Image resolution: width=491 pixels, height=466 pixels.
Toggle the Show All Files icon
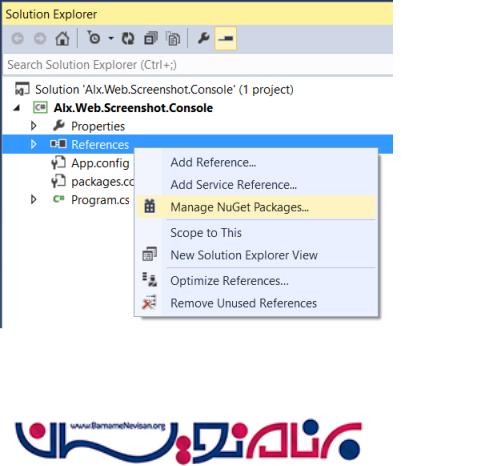click(x=173, y=39)
